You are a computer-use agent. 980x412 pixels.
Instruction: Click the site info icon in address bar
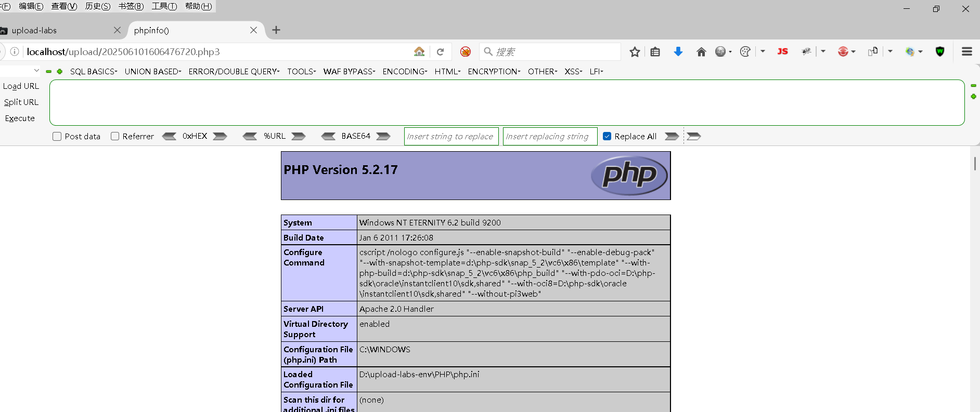[15, 51]
